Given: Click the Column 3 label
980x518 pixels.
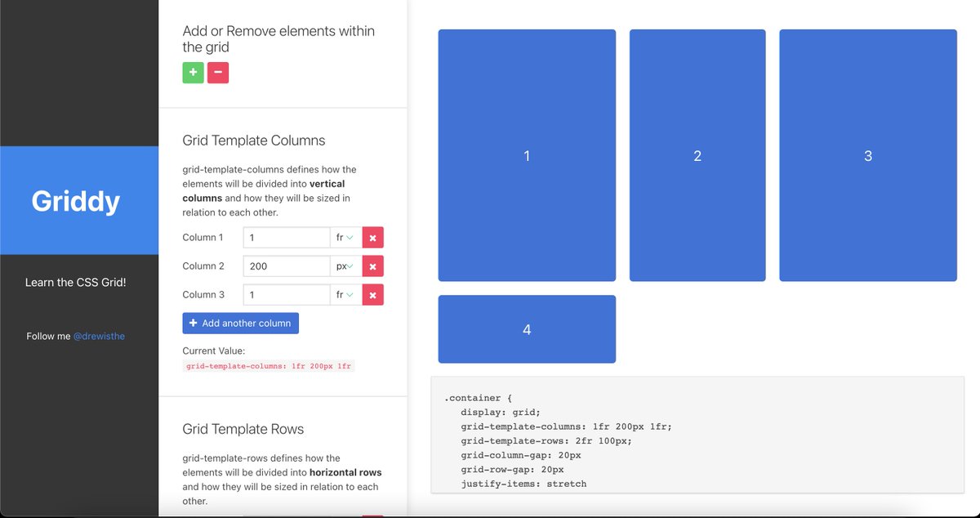Looking at the screenshot, I should point(203,295).
